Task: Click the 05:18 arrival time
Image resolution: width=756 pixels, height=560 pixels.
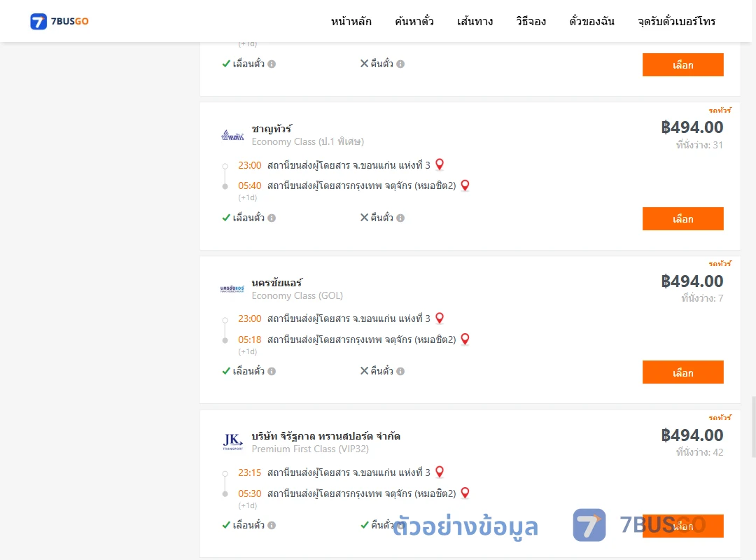Action: 250,339
